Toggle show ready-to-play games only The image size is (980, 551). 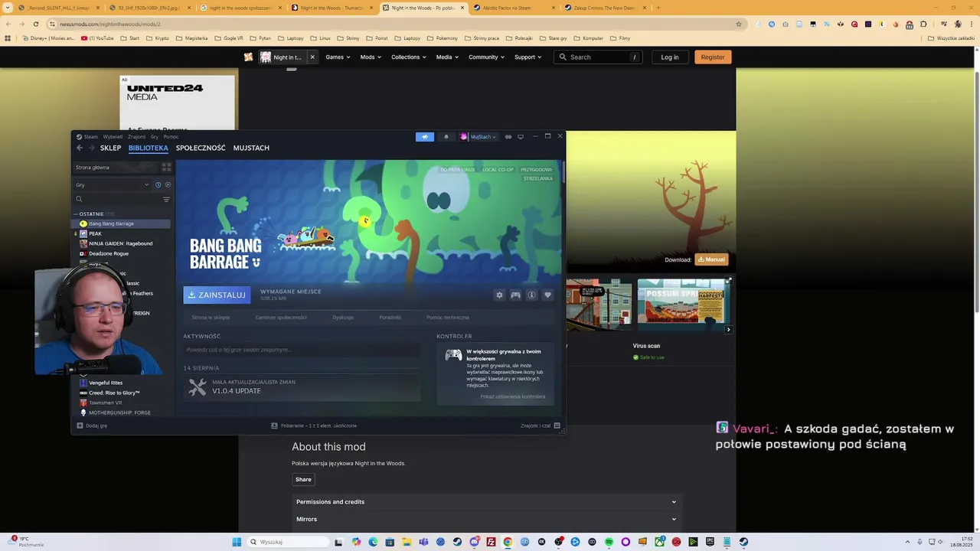pyautogui.click(x=168, y=184)
